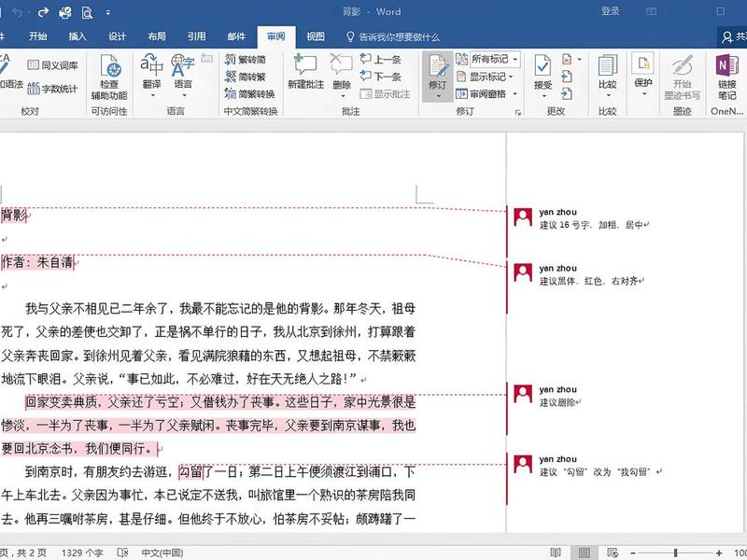Expand the 修订 button dropdown arrow
Viewport: 747px width, 560px height.
point(437,96)
